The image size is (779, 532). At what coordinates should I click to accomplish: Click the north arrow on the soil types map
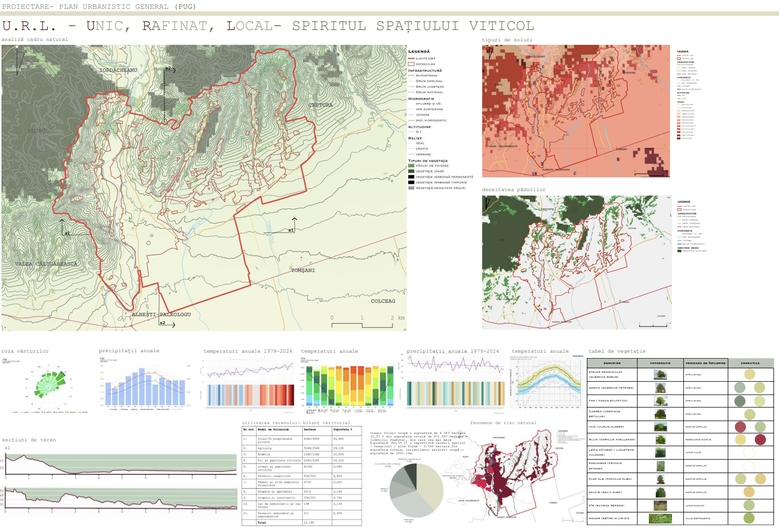[x=491, y=53]
